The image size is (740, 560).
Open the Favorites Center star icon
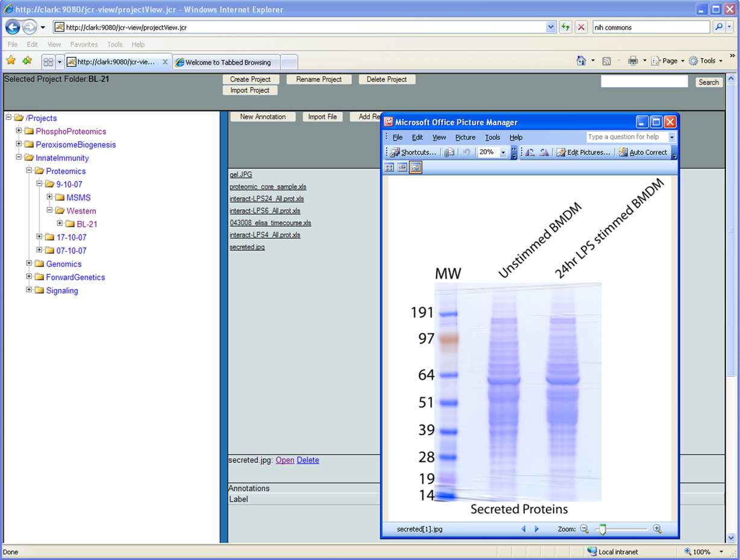[x=11, y=60]
